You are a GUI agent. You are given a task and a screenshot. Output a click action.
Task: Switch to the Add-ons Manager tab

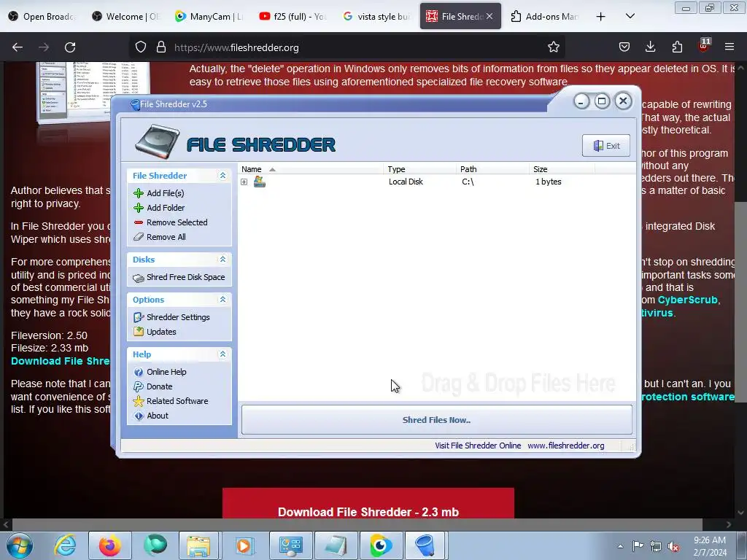pos(544,16)
